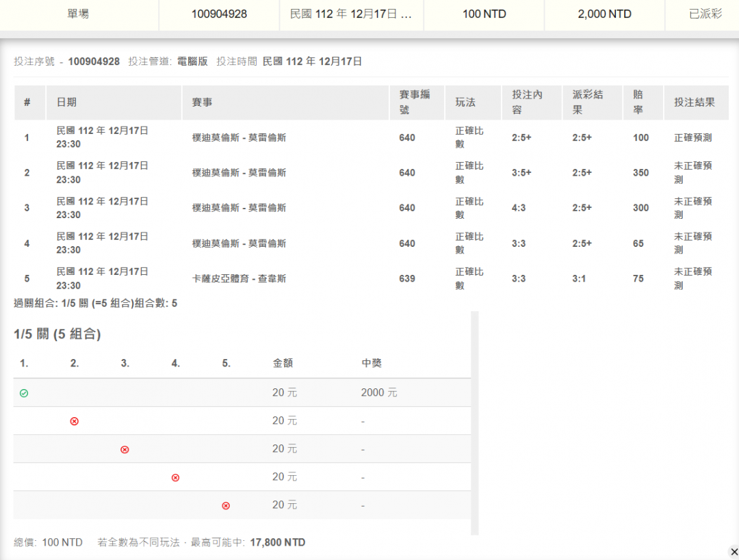739x560 pixels.
Task: Click the 已派彩 status in the top row
Action: tap(705, 14)
